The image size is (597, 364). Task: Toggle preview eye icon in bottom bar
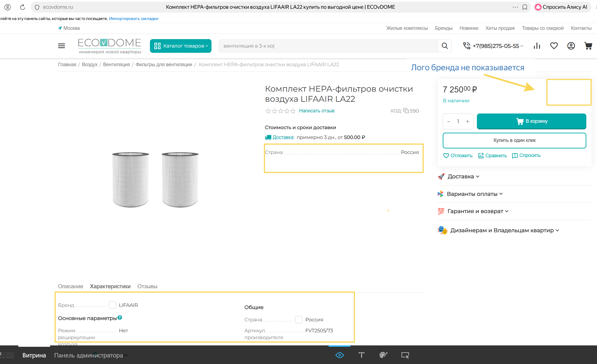[340, 355]
